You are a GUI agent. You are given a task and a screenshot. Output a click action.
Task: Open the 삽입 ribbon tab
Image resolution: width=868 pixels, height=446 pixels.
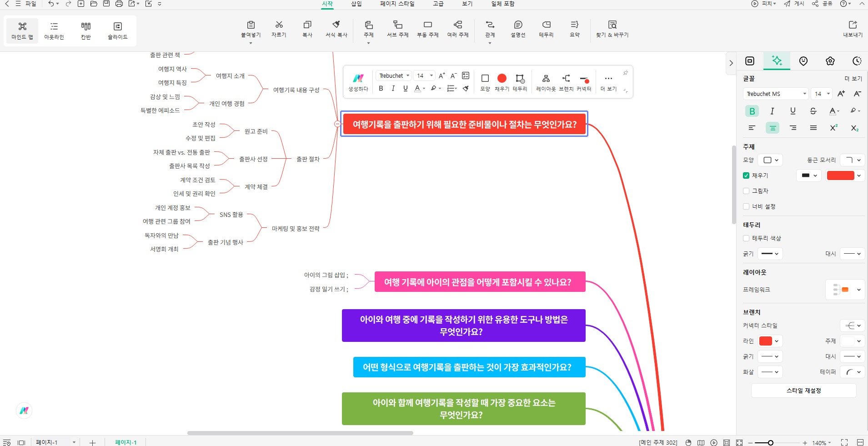(x=356, y=4)
